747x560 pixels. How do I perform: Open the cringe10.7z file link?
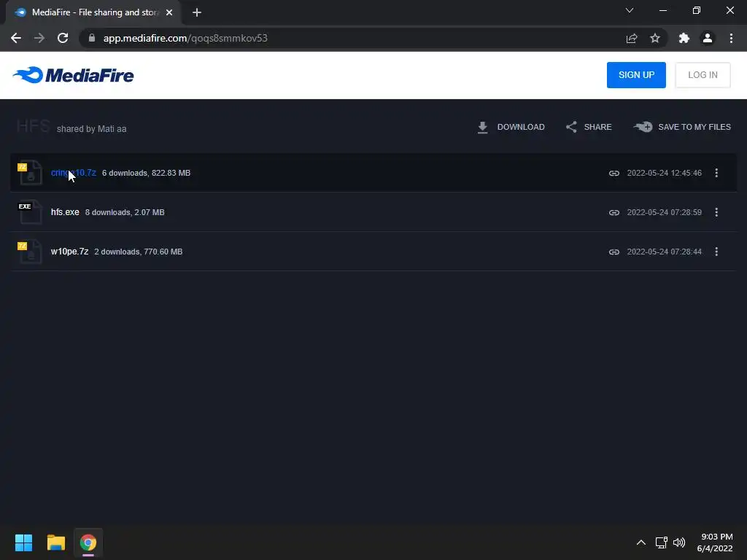(74, 173)
